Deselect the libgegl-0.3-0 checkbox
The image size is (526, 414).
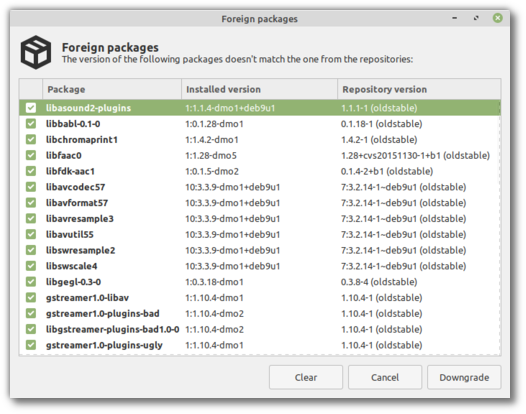tap(31, 282)
